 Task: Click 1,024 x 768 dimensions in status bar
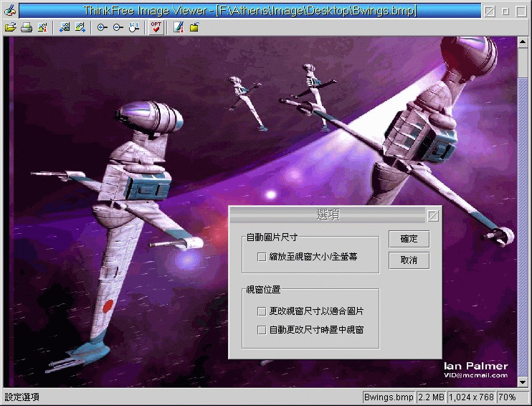472,397
